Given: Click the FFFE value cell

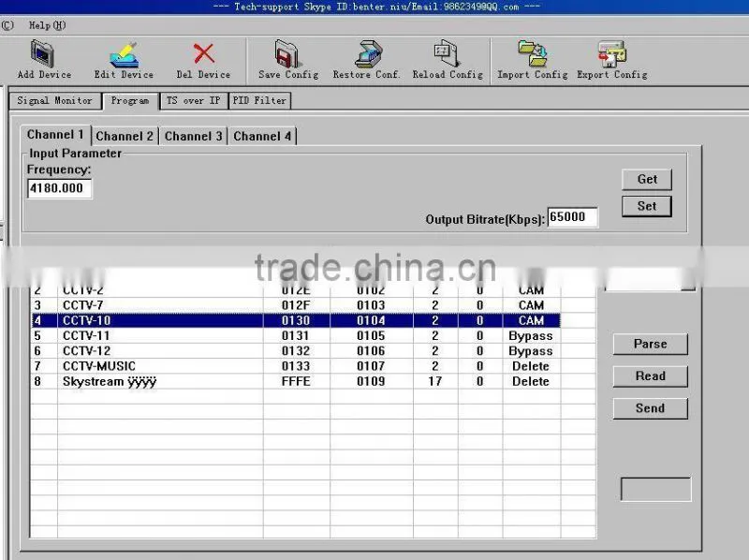Looking at the screenshot, I should click(x=296, y=381).
